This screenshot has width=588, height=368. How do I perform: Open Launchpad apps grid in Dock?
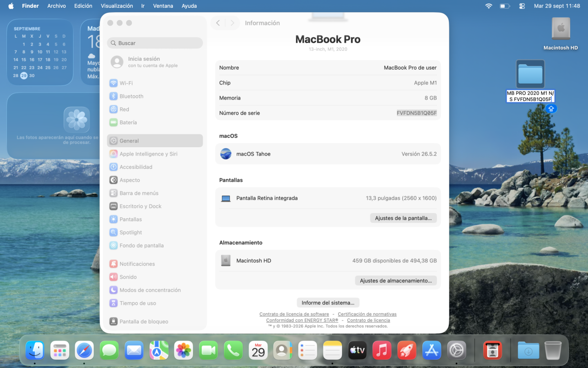coord(60,350)
